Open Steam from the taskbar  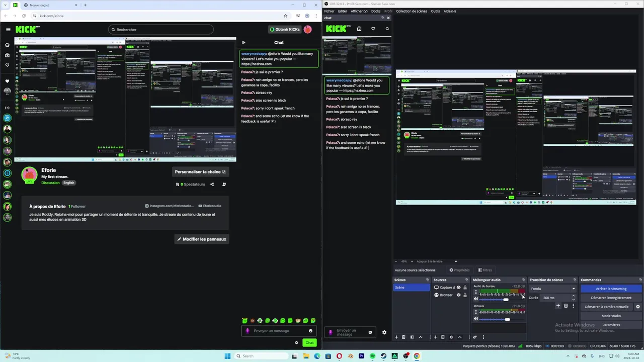click(x=383, y=356)
